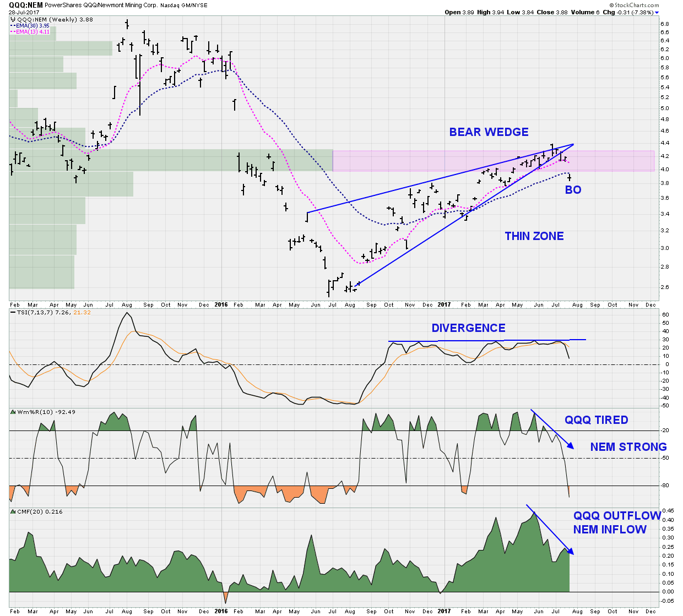Image resolution: width=683 pixels, height=616 pixels.
Task: Click the -0.05 label on CMF axis
Action: (x=667, y=601)
